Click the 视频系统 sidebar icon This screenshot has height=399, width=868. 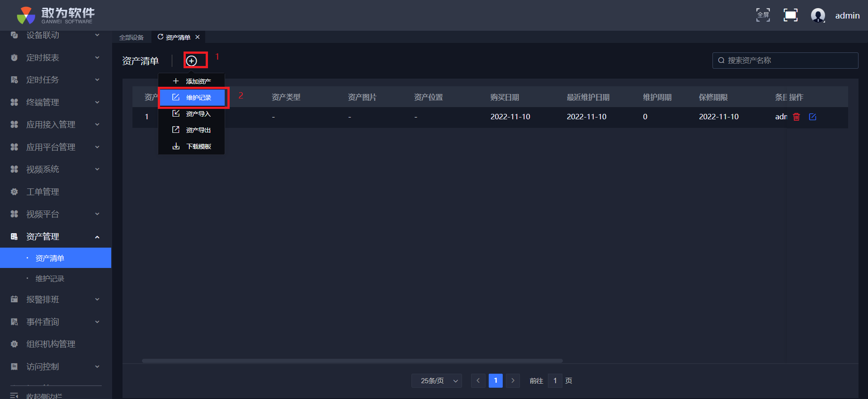14,169
